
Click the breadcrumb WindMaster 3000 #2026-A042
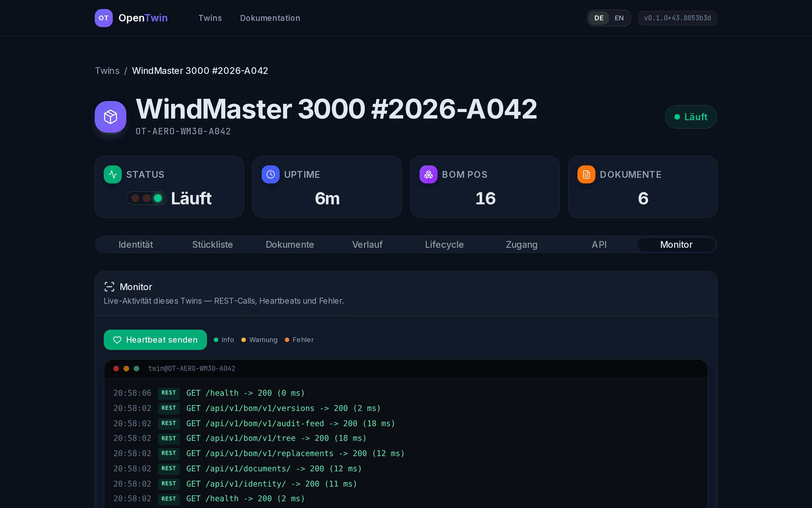200,71
